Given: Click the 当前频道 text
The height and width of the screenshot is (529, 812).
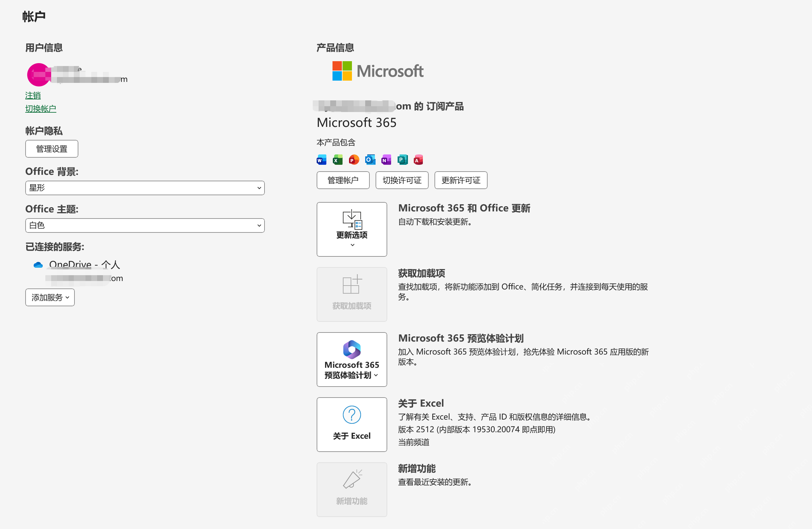Looking at the screenshot, I should tap(414, 442).
